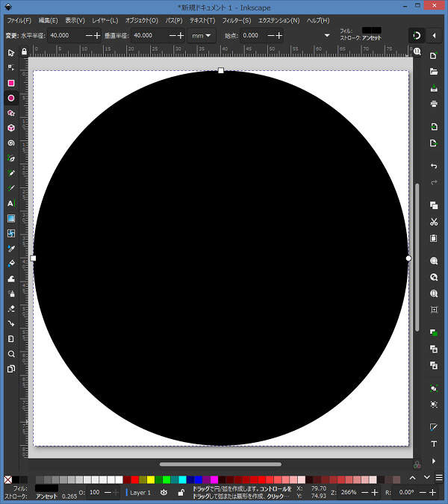The height and width of the screenshot is (504, 448).
Task: Expand the command bar overflow arrow at bottom
Action: [434, 461]
